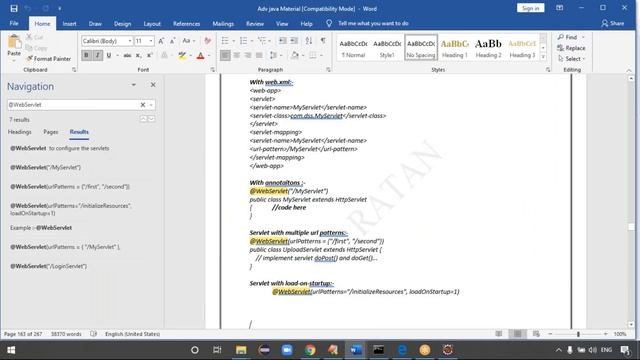Screen dimensions: 640x360
Task: Apply strikethrough formatting
Action: tap(127, 55)
